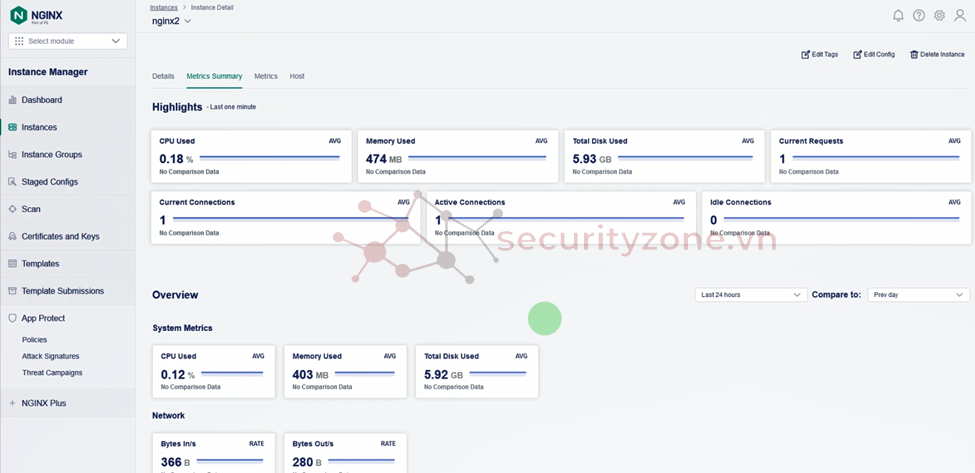
Task: Click the user account profile icon
Action: click(x=960, y=16)
